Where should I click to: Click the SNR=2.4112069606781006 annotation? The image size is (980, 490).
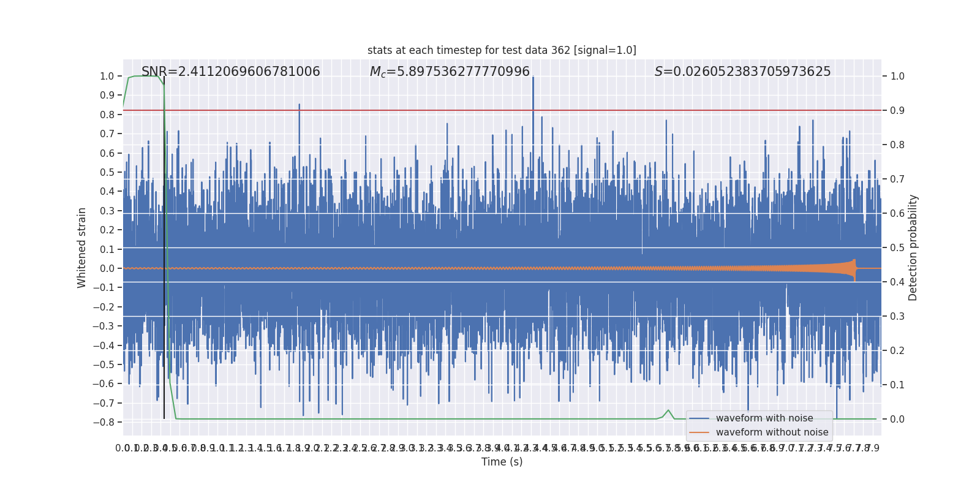click(231, 72)
